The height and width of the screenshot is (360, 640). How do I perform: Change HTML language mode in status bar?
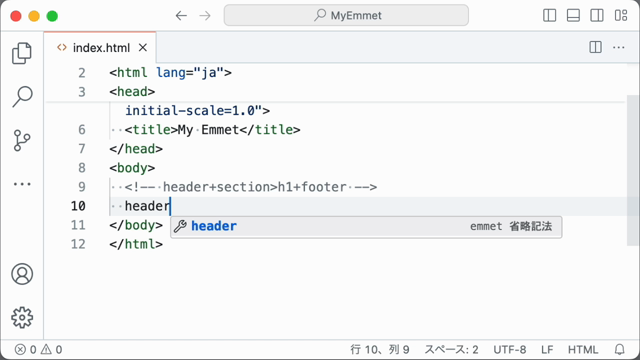tap(582, 349)
